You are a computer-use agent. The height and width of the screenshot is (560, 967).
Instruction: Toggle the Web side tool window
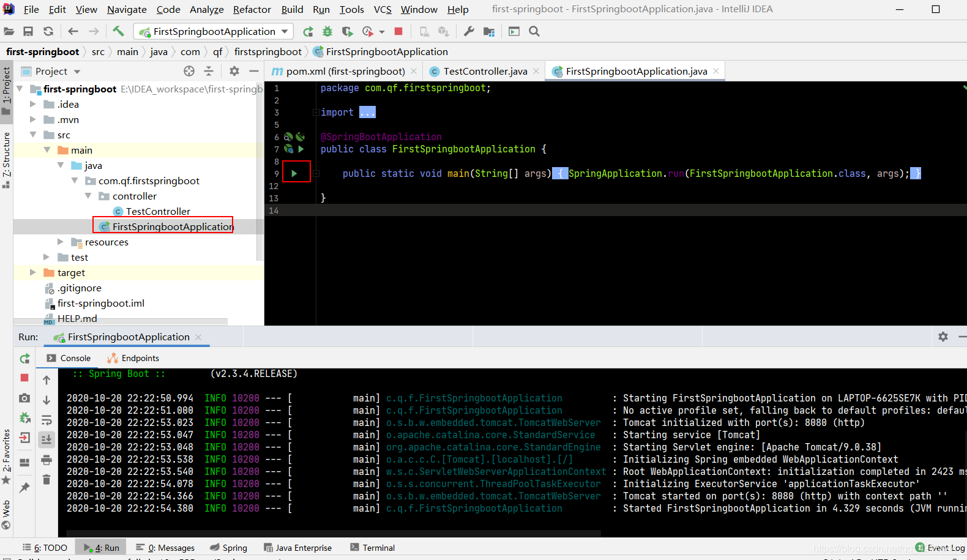[x=6, y=515]
